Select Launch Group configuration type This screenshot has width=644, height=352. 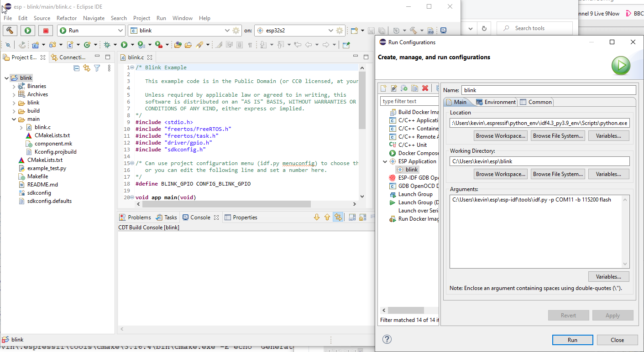[x=411, y=194]
